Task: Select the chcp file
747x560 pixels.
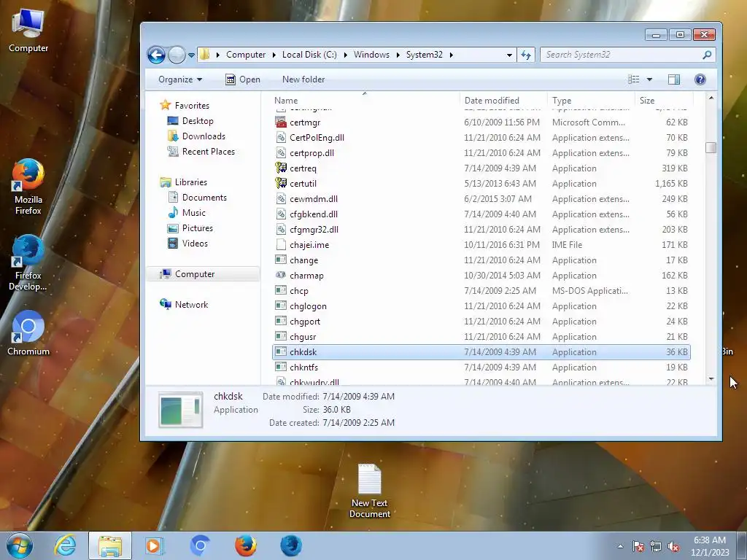Action: point(298,291)
